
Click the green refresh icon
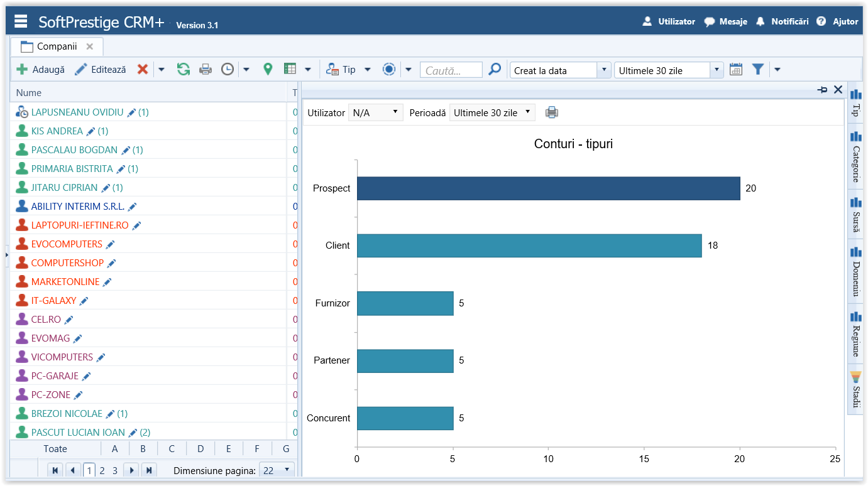coord(183,70)
